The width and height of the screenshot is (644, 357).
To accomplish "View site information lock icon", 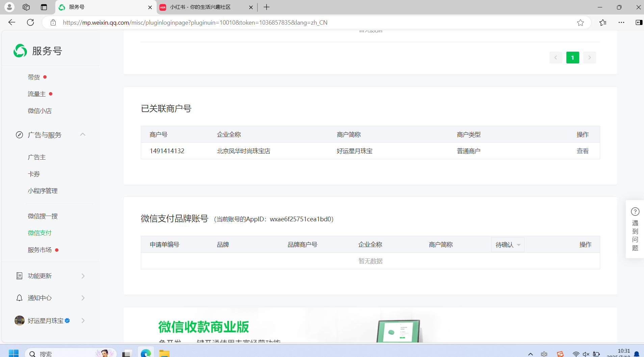I will click(x=53, y=22).
